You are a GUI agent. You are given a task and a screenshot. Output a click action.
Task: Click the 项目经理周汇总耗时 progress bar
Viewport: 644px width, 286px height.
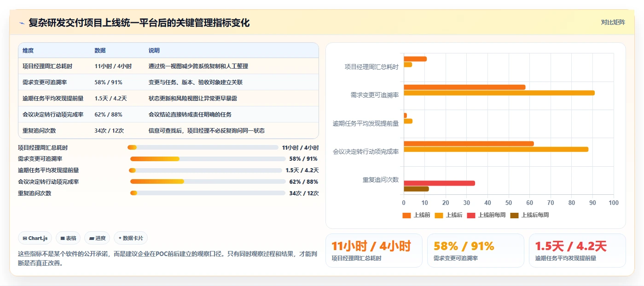click(203, 147)
